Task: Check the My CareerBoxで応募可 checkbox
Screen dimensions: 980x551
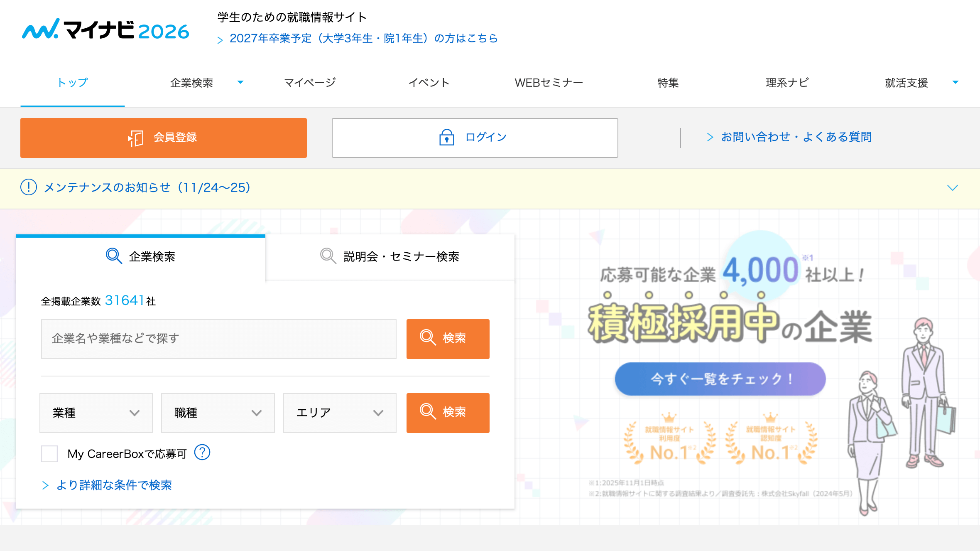Action: click(49, 454)
